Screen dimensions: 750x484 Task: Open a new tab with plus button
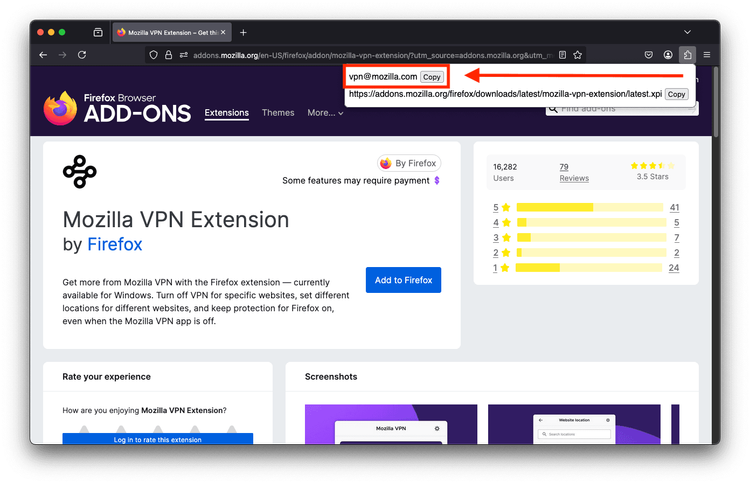243,32
